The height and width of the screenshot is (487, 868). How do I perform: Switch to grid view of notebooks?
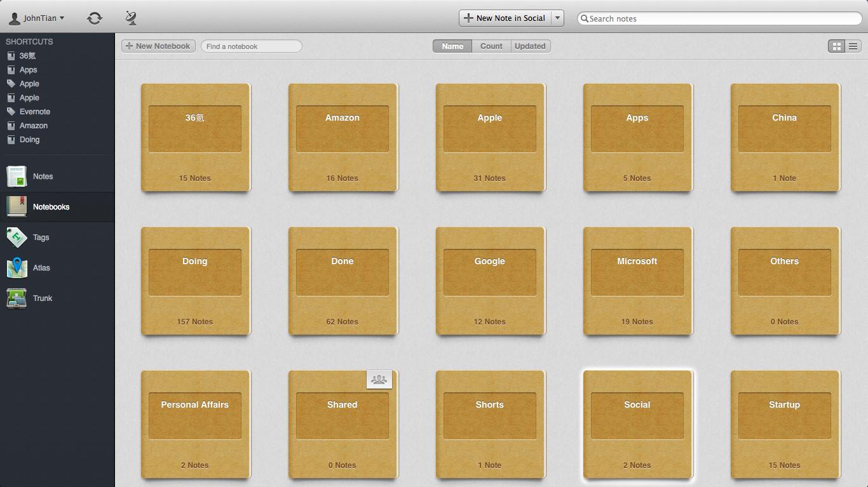[x=836, y=46]
